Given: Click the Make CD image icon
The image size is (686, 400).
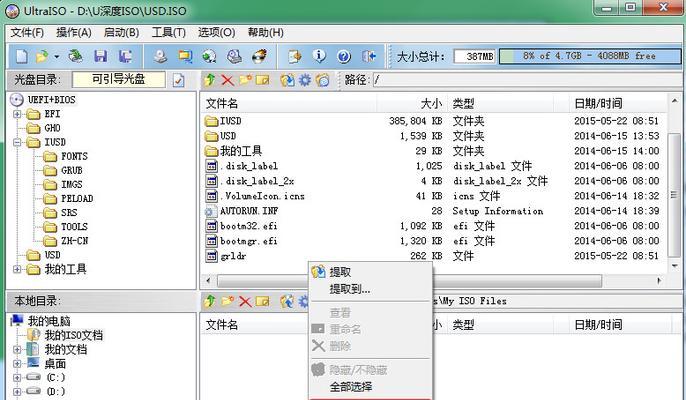Looking at the screenshot, I should tap(160, 56).
